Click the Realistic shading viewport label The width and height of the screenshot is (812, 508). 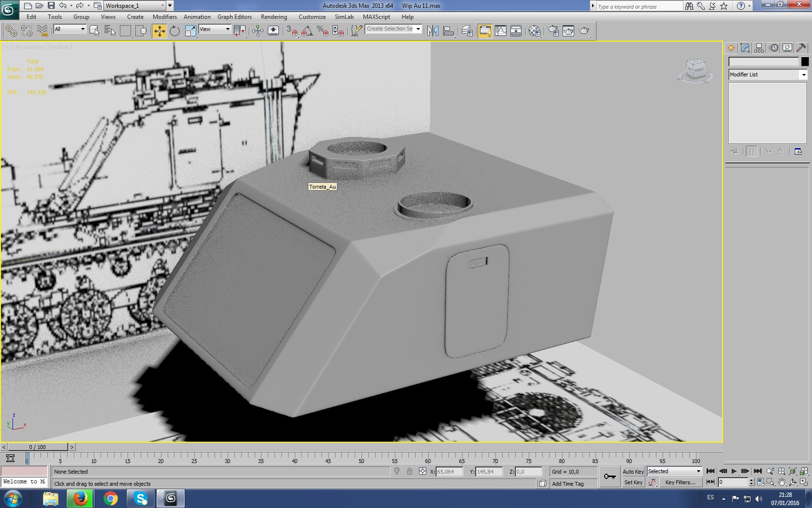(x=59, y=47)
